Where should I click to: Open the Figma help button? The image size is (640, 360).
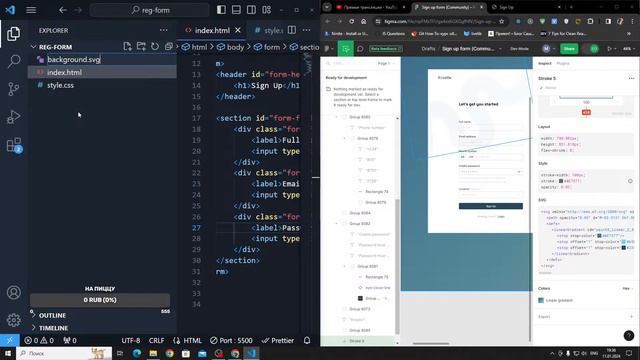(629, 335)
